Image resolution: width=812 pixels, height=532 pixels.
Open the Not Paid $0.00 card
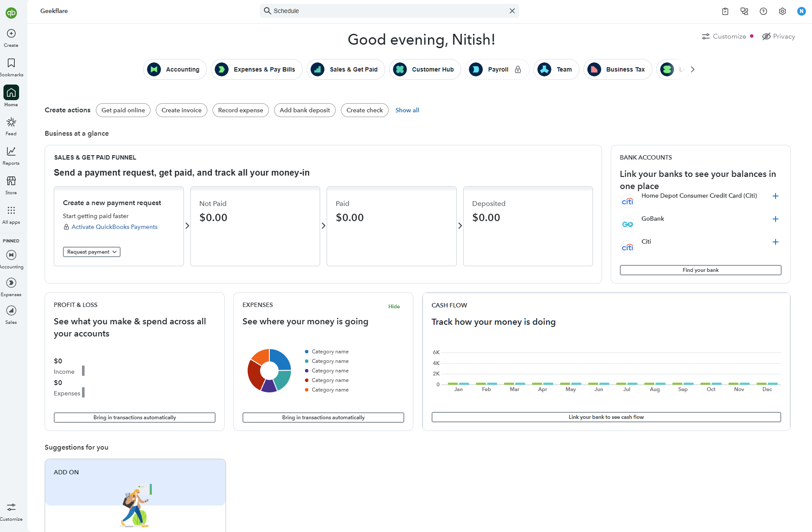(x=255, y=226)
